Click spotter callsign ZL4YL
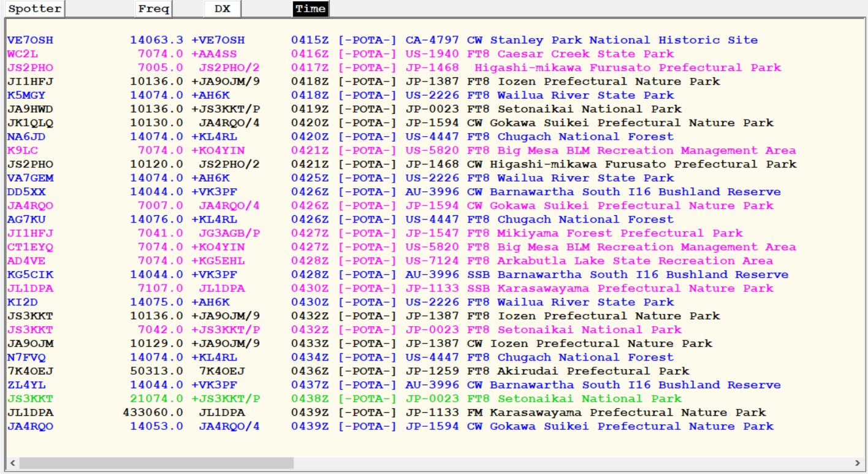 coord(26,385)
